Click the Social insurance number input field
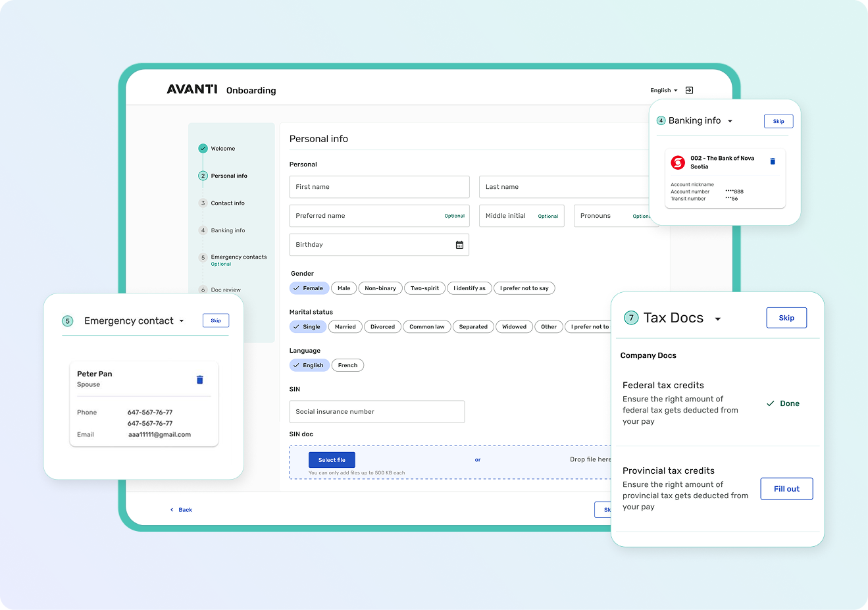This screenshot has height=610, width=868. [x=376, y=411]
